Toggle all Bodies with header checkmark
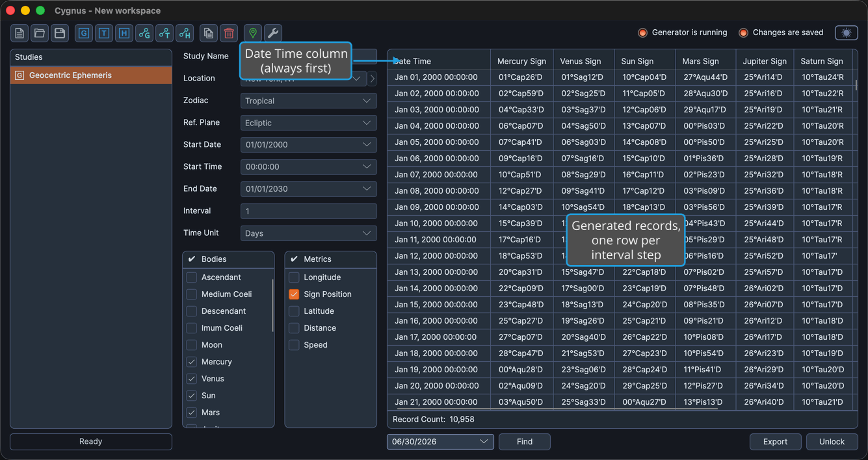868x460 pixels. click(x=192, y=259)
